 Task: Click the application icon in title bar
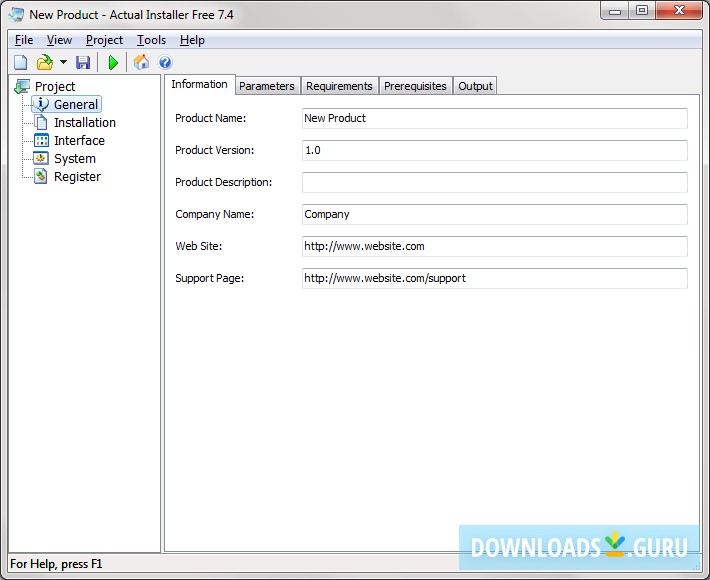16,14
